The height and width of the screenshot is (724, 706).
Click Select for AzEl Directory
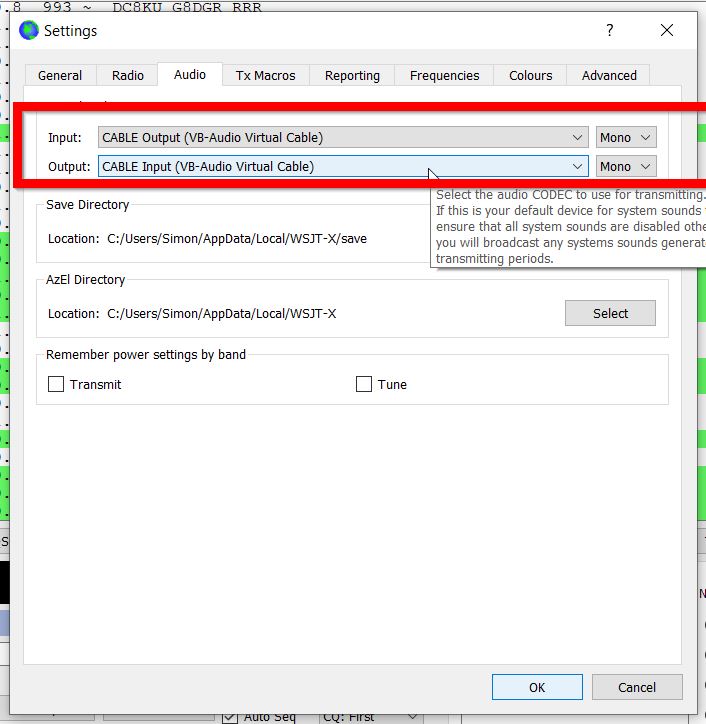(x=610, y=313)
